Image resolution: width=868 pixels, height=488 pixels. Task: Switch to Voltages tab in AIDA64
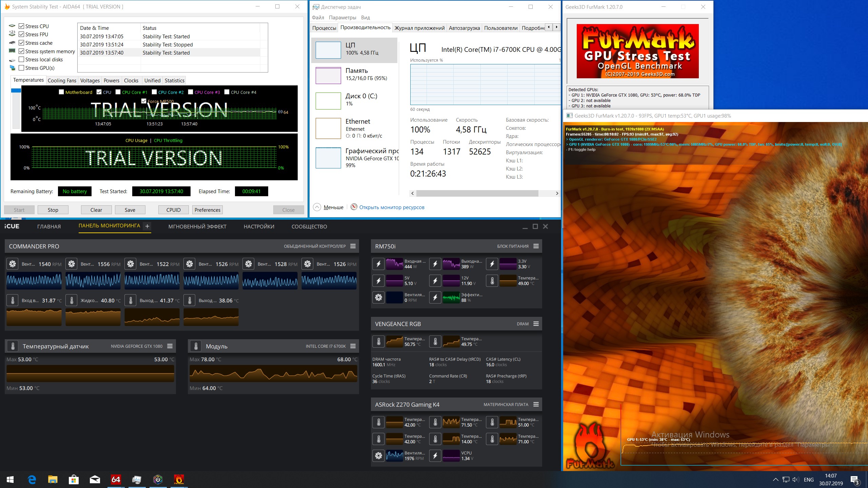click(90, 80)
